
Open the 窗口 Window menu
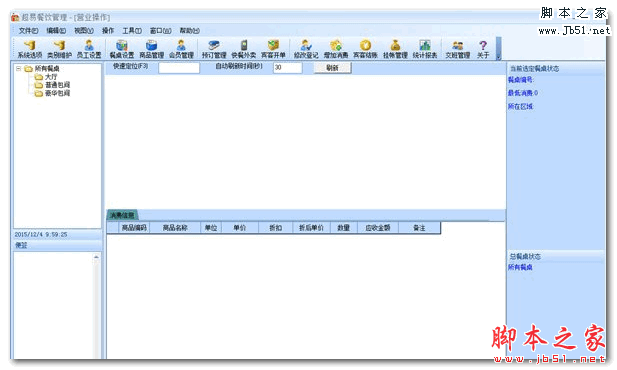pyautogui.click(x=161, y=31)
